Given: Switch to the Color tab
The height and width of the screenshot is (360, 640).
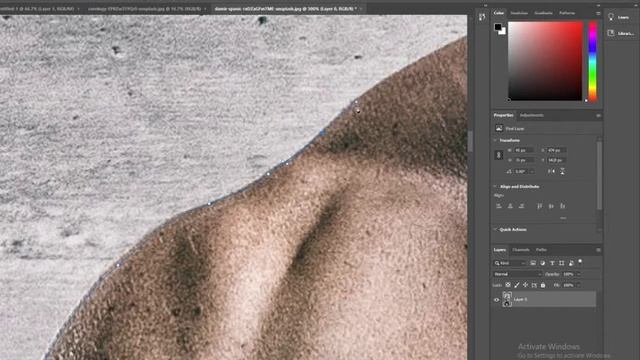Looking at the screenshot, I should (x=498, y=13).
